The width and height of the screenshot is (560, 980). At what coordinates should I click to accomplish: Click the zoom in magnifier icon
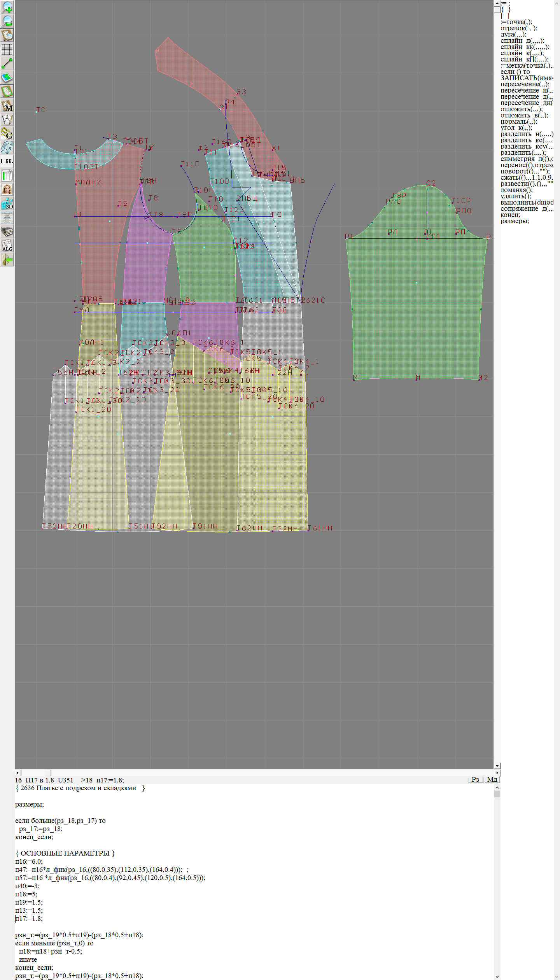(7, 7)
